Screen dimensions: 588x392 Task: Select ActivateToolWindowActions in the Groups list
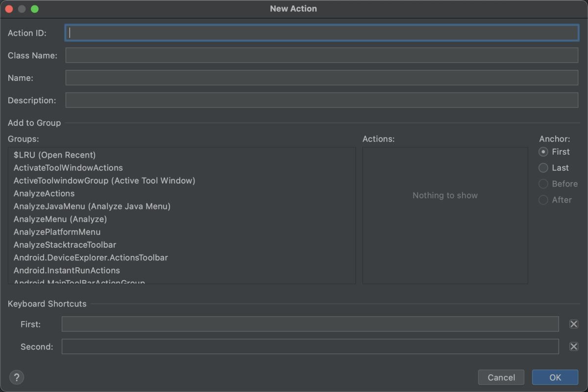(x=68, y=168)
